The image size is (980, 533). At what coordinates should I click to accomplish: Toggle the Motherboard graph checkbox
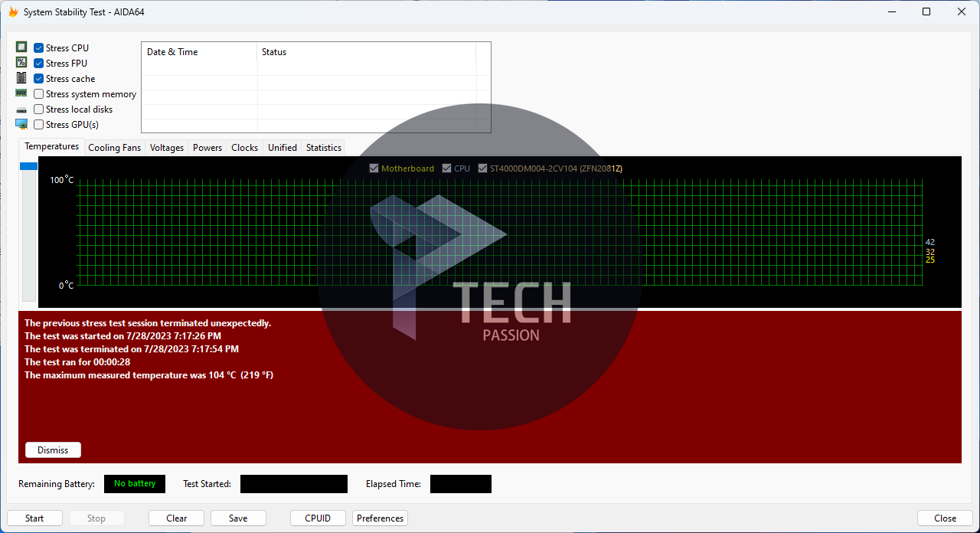(374, 168)
